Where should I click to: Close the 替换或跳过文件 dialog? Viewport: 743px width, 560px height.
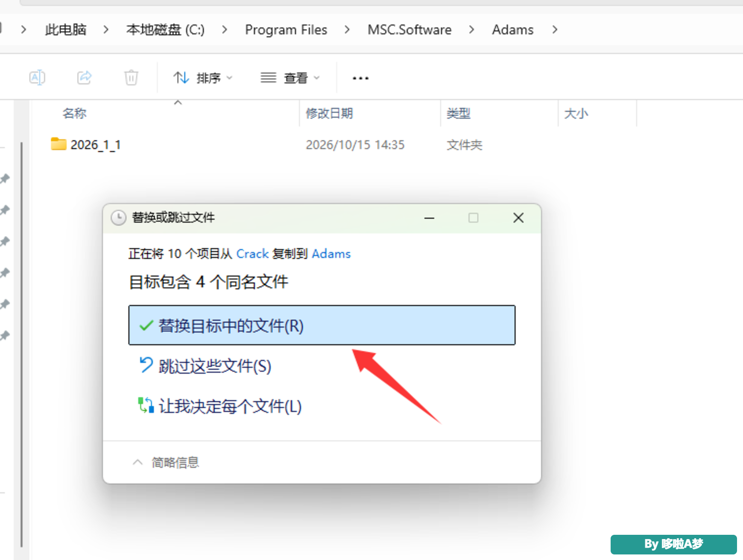pos(518,218)
